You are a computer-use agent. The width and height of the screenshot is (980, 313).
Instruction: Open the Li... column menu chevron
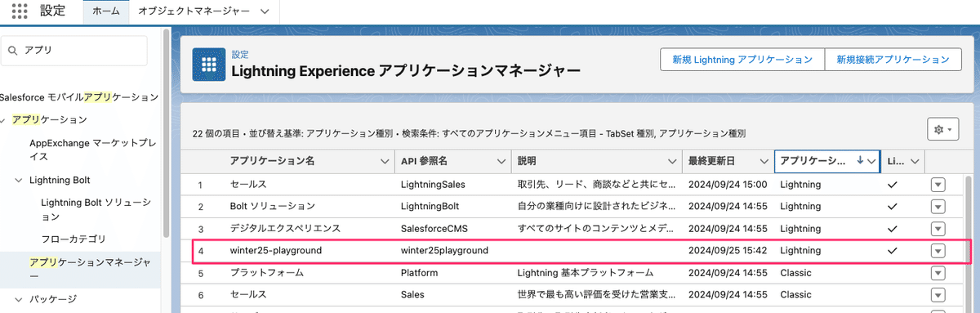click(x=915, y=162)
